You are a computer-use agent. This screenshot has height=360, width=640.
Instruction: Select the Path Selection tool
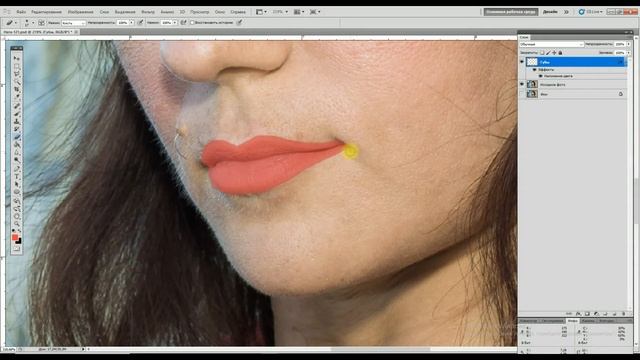17,183
